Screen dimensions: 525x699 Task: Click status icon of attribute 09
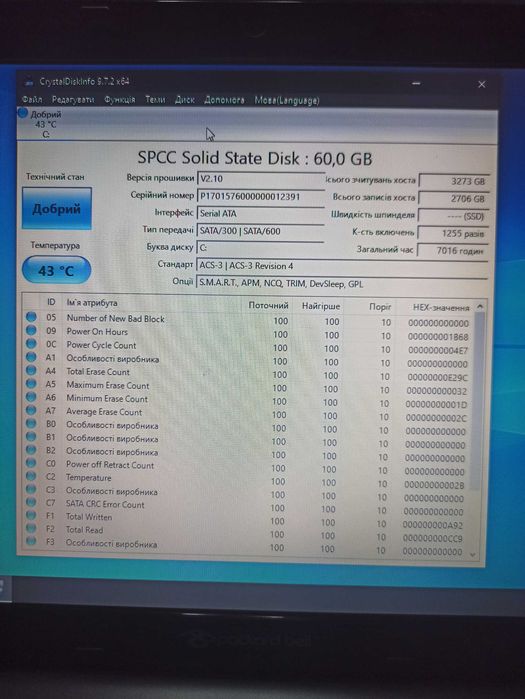pyautogui.click(x=31, y=330)
